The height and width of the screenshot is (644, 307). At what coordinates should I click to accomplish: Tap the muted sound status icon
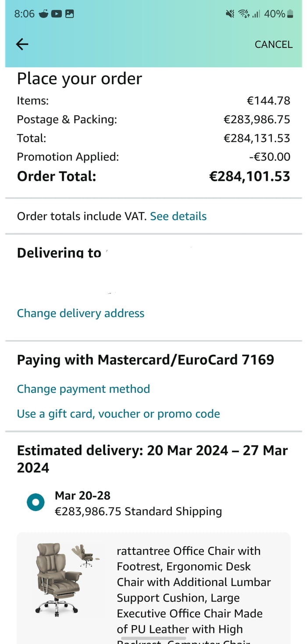[230, 14]
